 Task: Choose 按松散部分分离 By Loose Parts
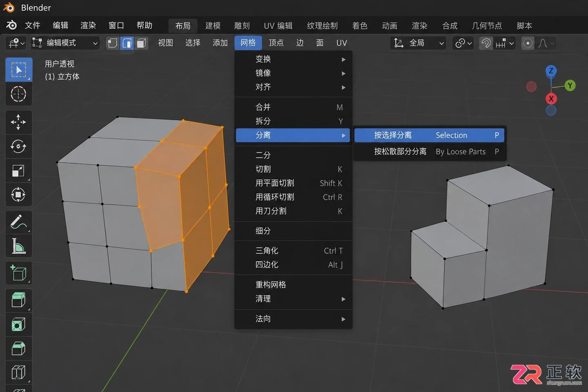[x=429, y=151]
